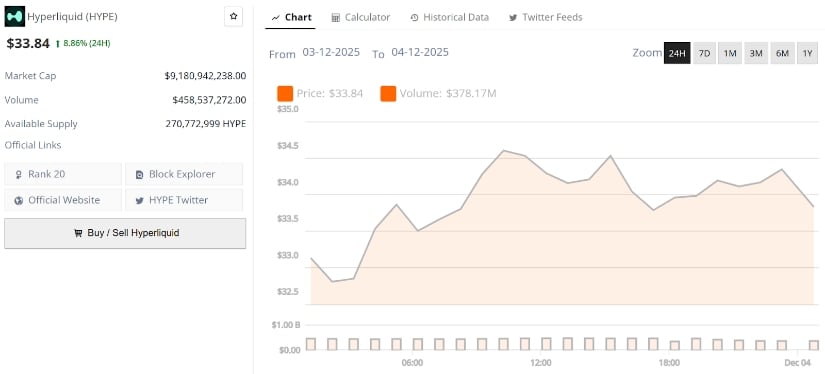Click the 8.86% (24H) change text
825x374 pixels.
pos(86,43)
